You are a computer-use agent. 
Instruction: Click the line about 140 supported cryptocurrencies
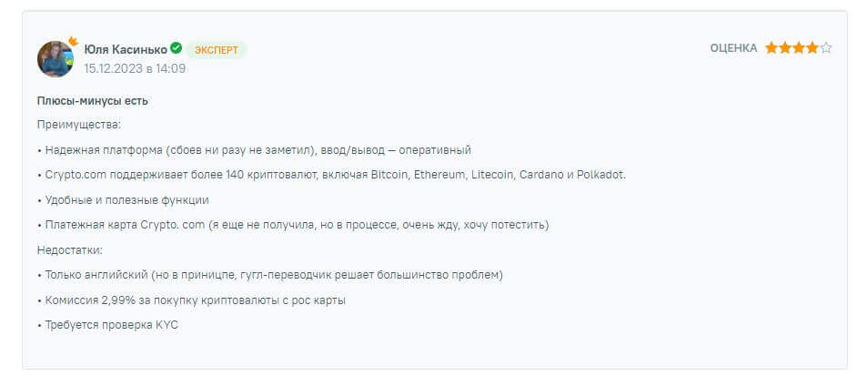pyautogui.click(x=332, y=174)
